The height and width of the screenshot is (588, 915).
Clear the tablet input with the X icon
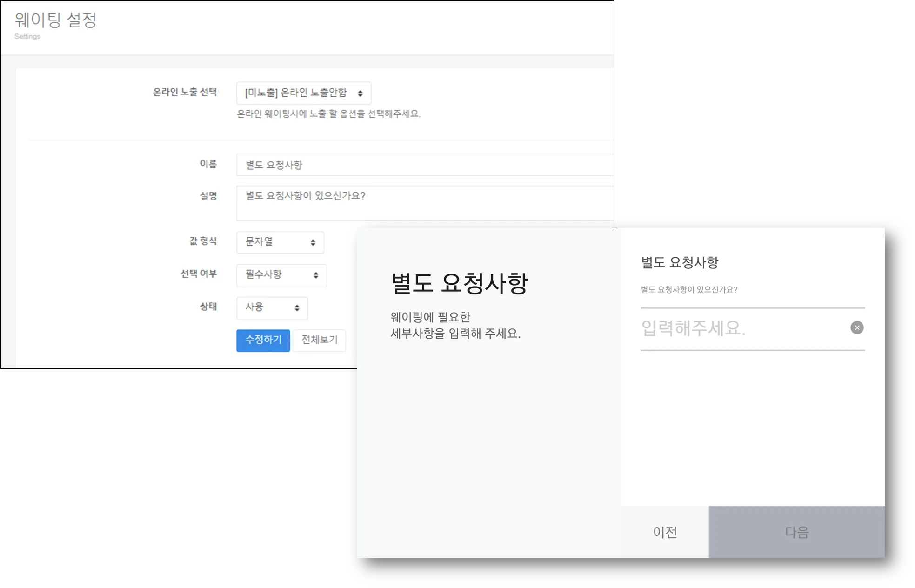tap(857, 327)
